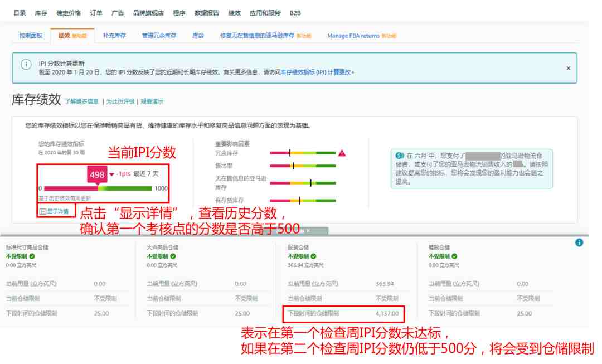This screenshot has width=602, height=364.
Task: Switch to the 控制面板 tab
Action: pos(31,36)
